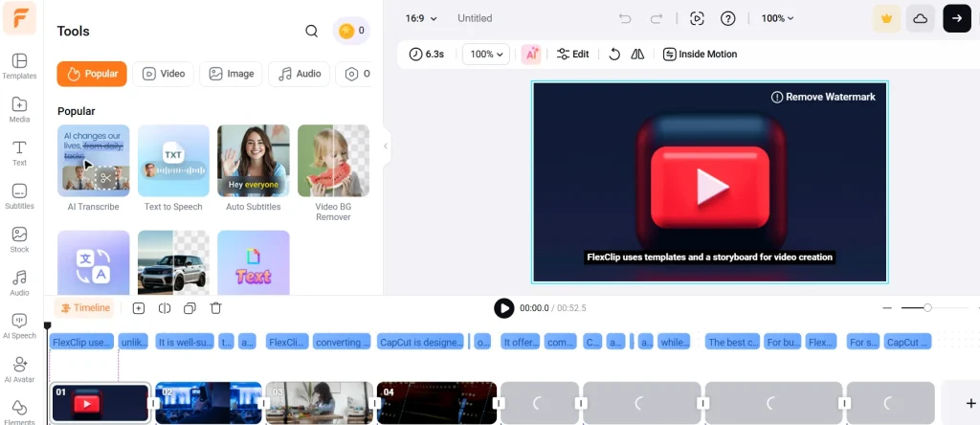Play the video from timeline
The width and height of the screenshot is (980, 425).
click(x=503, y=308)
